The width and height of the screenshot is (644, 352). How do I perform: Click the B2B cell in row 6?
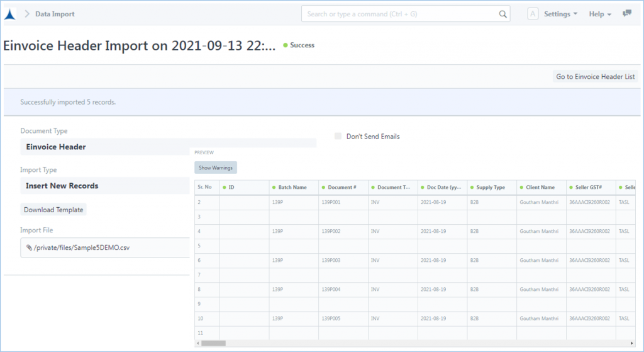[492, 260]
